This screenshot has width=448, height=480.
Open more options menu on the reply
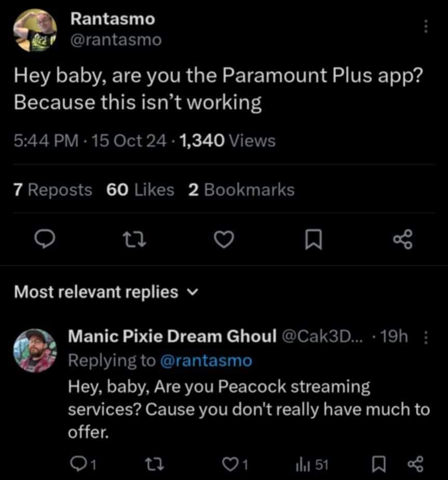[x=426, y=338]
